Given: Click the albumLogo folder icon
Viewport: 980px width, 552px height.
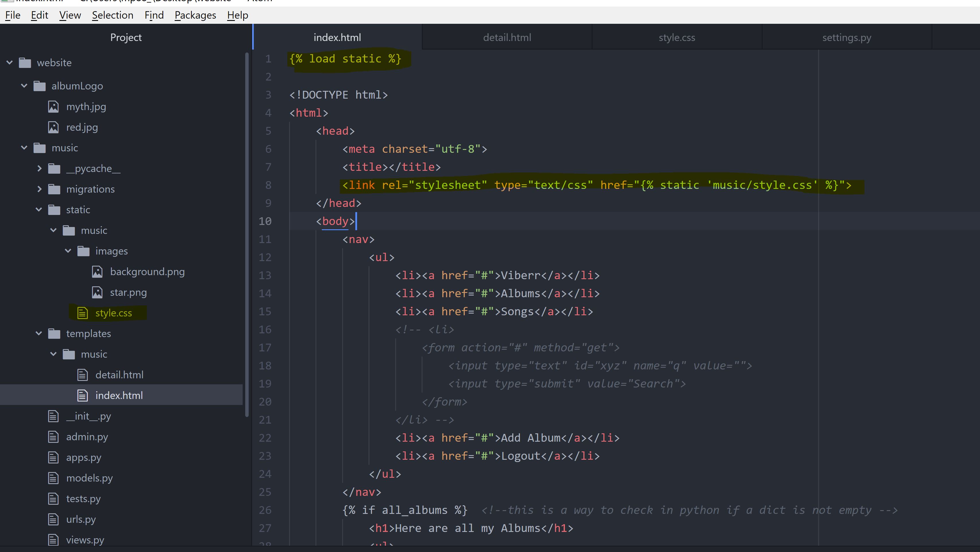Looking at the screenshot, I should (x=40, y=86).
